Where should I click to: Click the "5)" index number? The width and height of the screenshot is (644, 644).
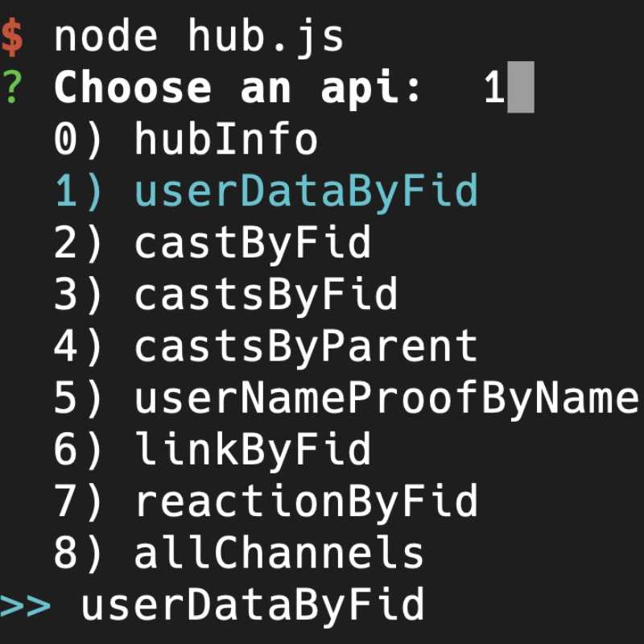pyautogui.click(x=80, y=398)
